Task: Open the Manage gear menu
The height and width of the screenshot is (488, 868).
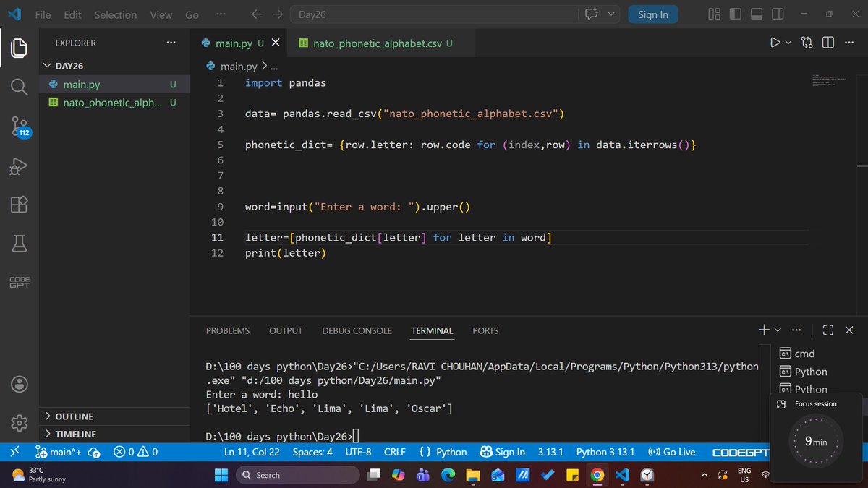Action: coord(19,423)
